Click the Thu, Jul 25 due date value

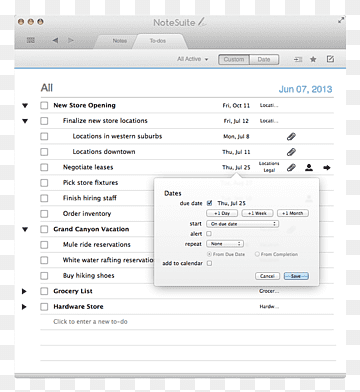(232, 203)
